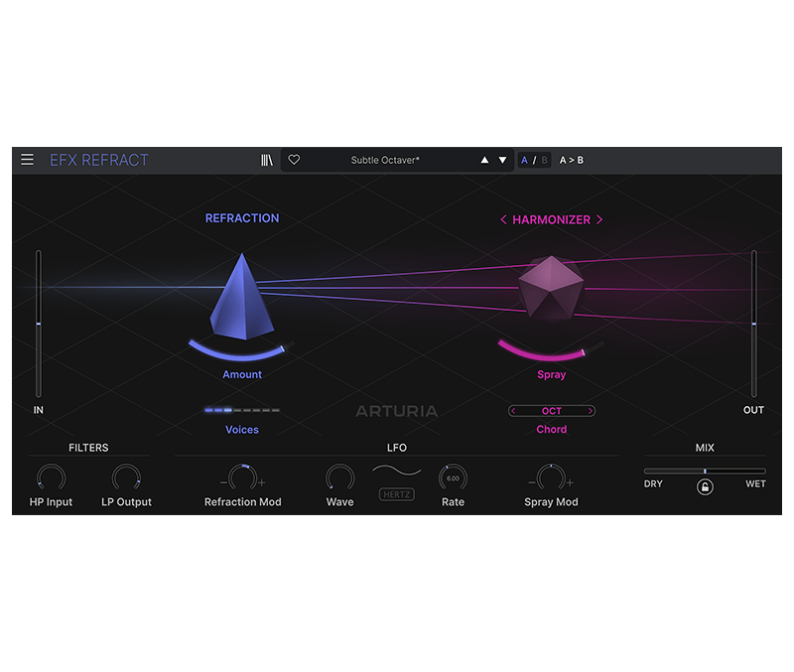Click the Rate knob showing 6.00

[453, 478]
